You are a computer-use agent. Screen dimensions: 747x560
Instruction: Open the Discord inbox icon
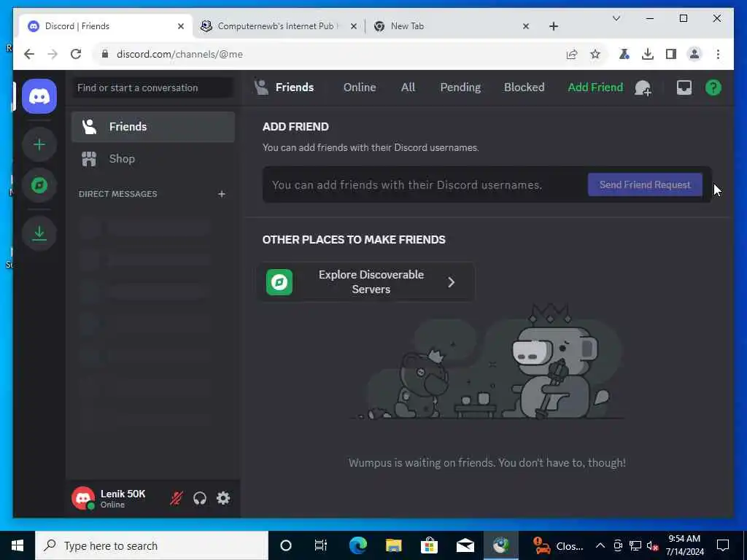(x=684, y=87)
